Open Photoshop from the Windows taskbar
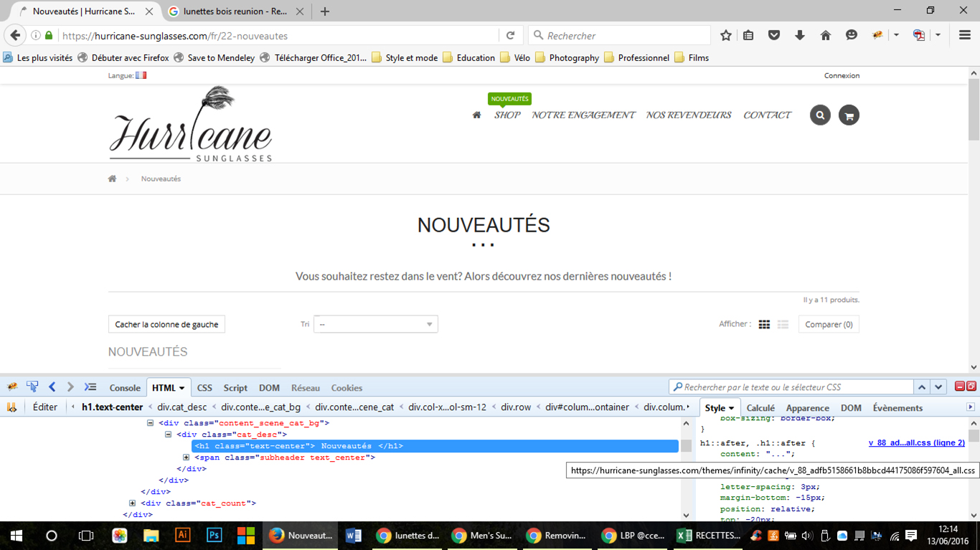This screenshot has width=980, height=550. [214, 535]
